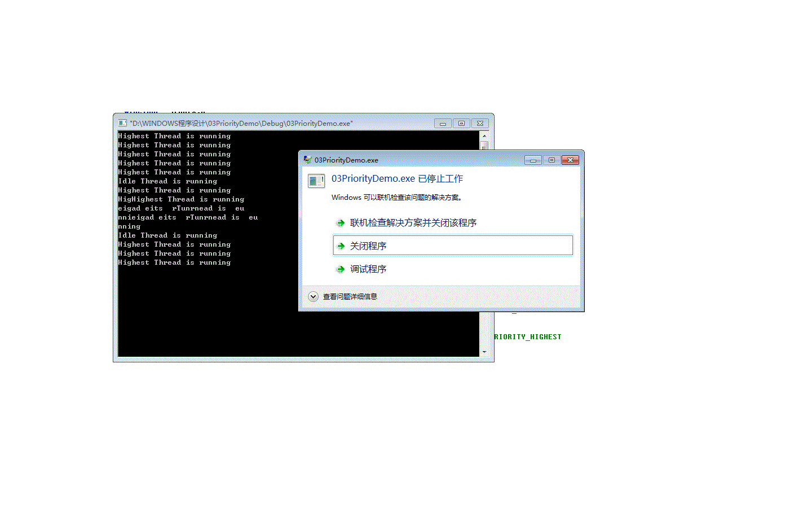The width and height of the screenshot is (812, 508).
Task: Expand 查看问题详细信息 details section
Action: point(342,296)
